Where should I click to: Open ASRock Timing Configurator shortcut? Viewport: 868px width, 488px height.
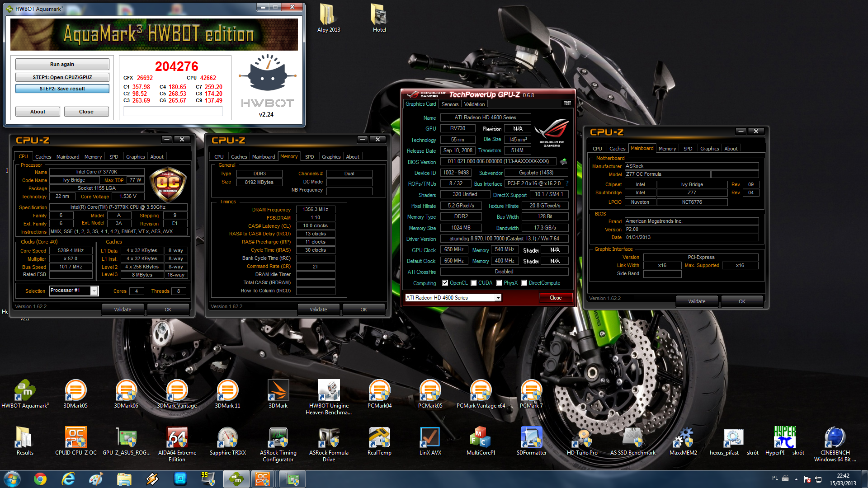(x=278, y=444)
